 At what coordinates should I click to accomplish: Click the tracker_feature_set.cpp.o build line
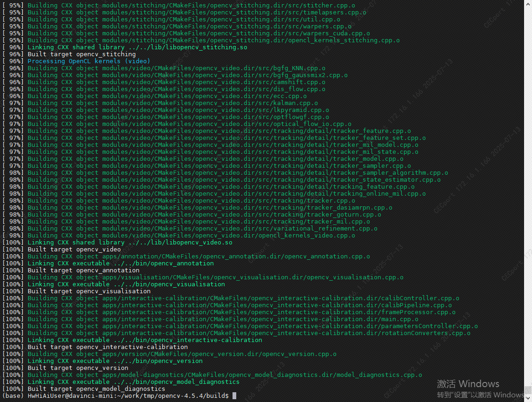[214, 138]
